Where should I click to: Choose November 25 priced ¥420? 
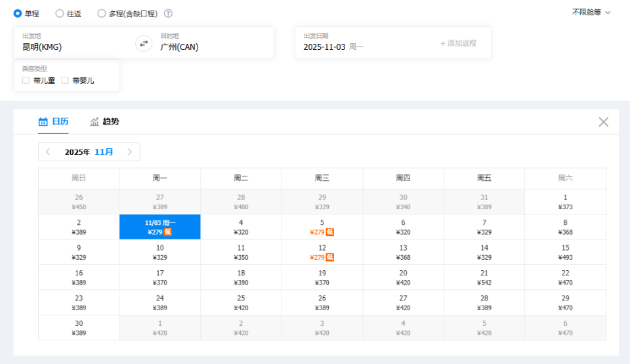[241, 302]
